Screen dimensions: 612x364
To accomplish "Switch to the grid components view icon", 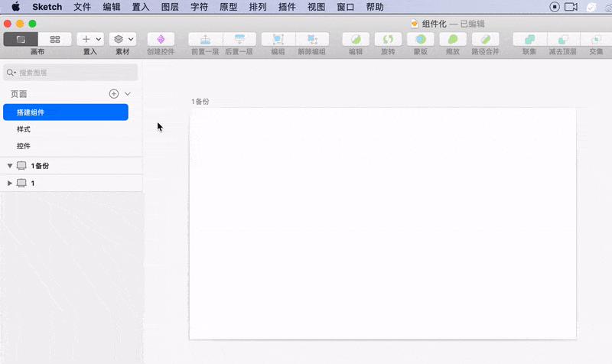I will (x=55, y=39).
